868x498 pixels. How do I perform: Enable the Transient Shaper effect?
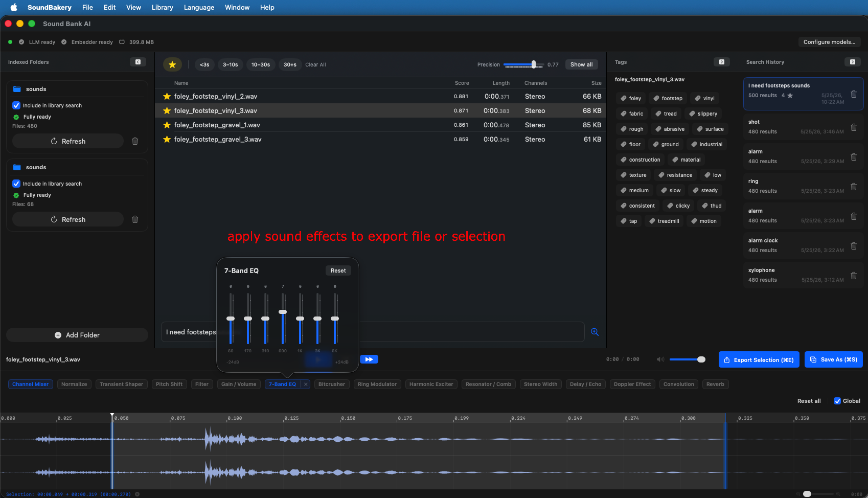(x=122, y=384)
